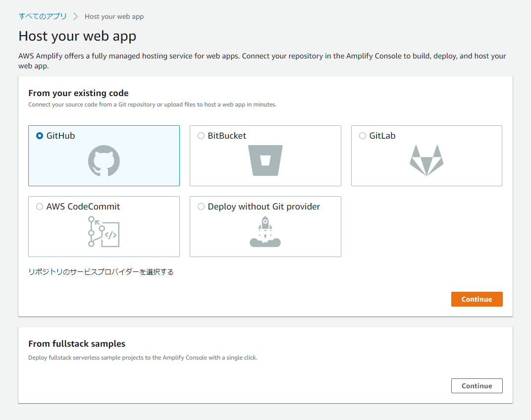
Task: Click Deploy without Git provider label
Action: 264,207
